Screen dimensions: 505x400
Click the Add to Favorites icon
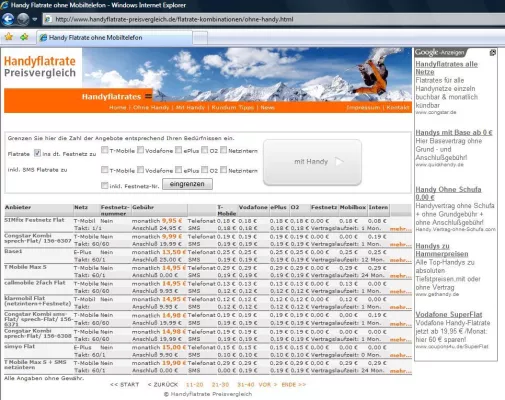coord(24,37)
